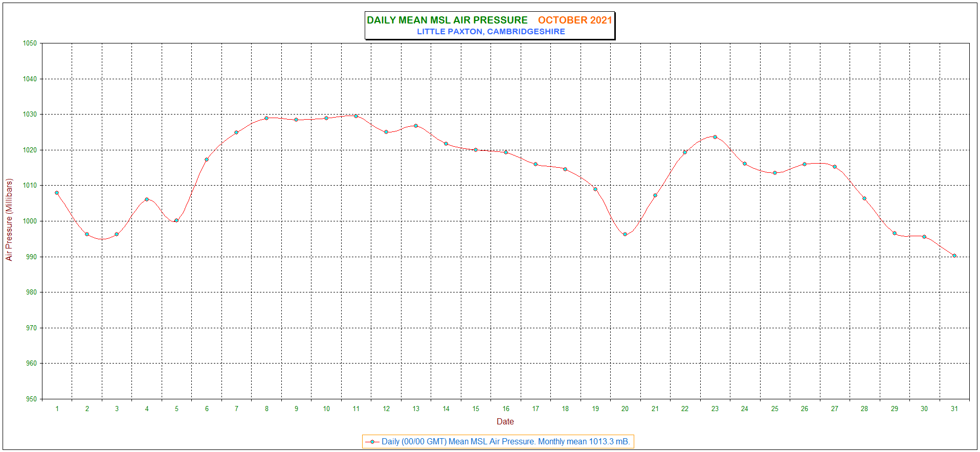Select the data point for date 26
980x452 pixels.
805,164
